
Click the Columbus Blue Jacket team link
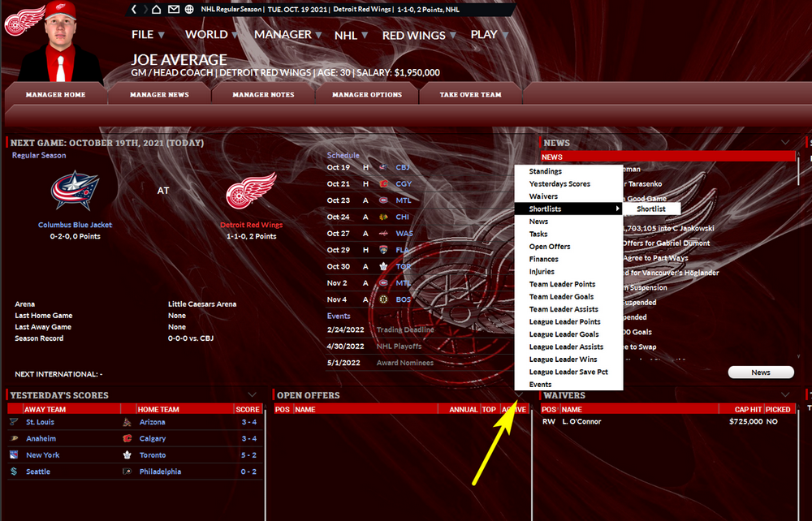[x=75, y=225]
